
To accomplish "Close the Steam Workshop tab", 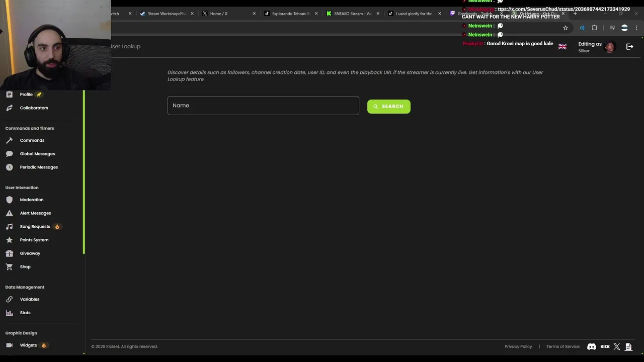I will coord(192,14).
